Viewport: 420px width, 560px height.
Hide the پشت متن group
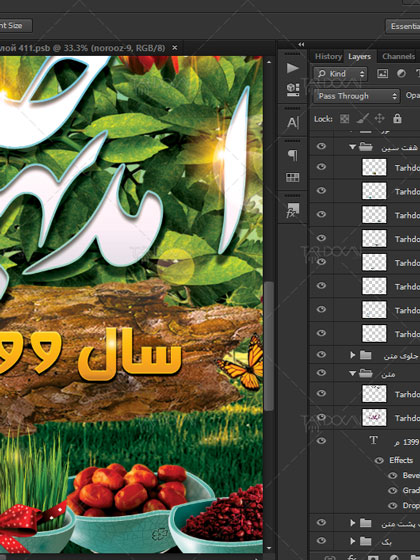(321, 522)
